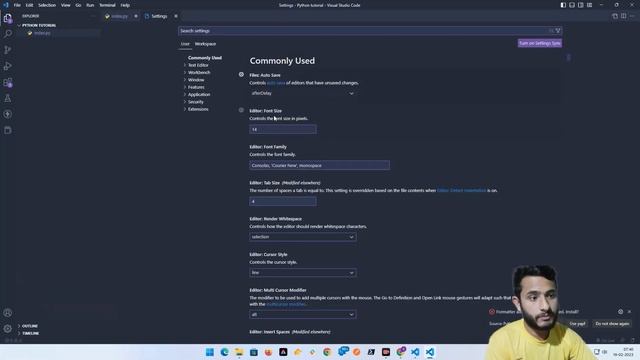Open the Go menu

click(x=78, y=5)
